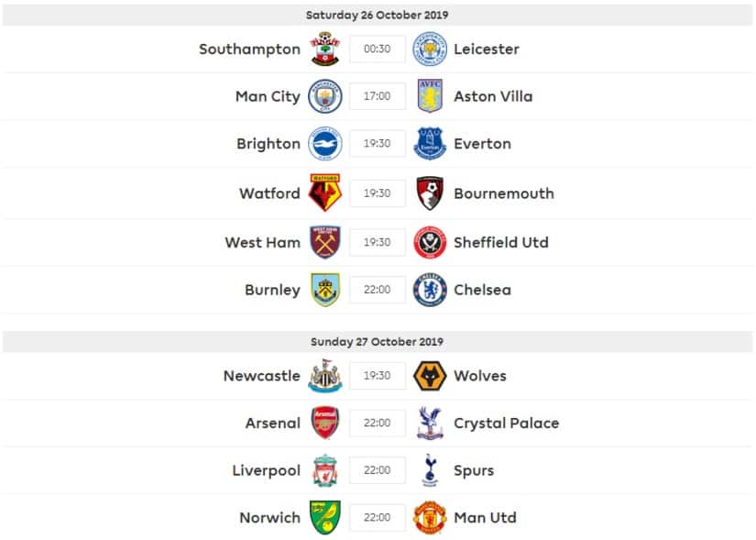
Task: Click the Spurs club crest
Action: [430, 470]
